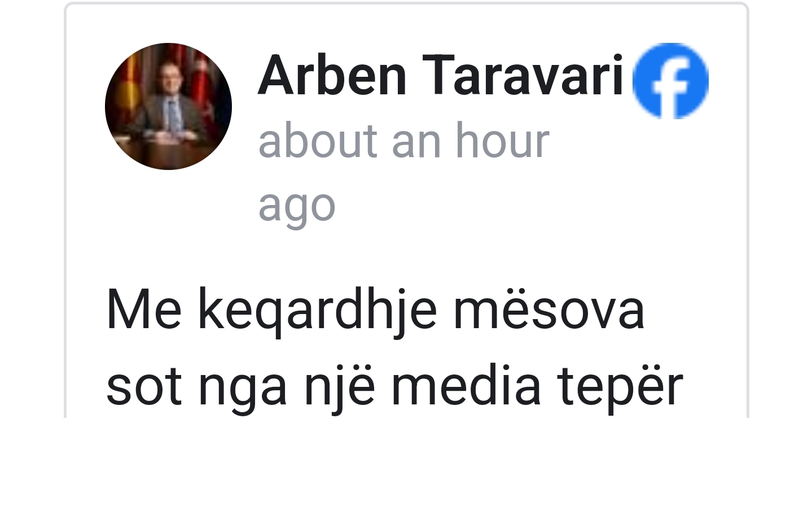812x523 pixels.
Task: Click the word 'Me' starting the post
Action: click(144, 310)
